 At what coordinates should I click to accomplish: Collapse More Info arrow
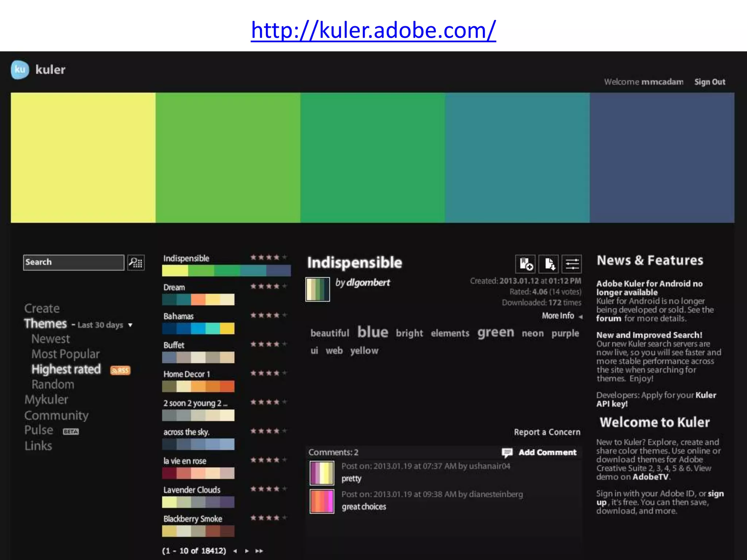(x=580, y=316)
